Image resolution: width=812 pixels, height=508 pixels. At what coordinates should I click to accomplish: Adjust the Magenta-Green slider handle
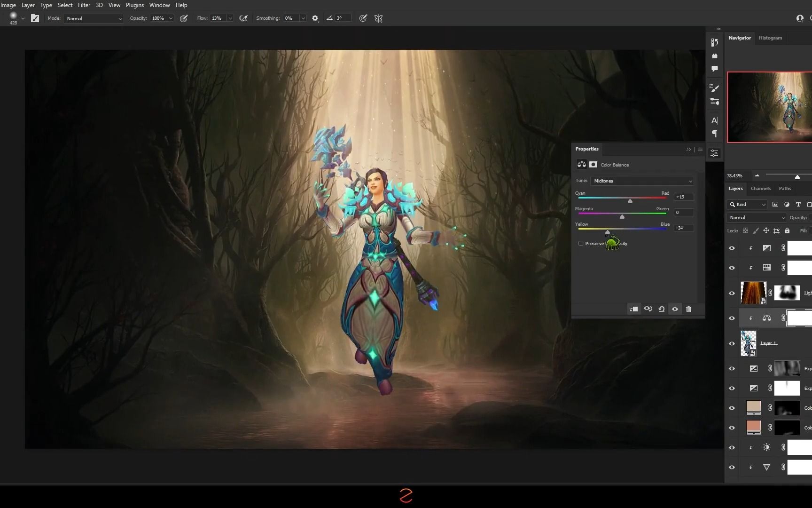[622, 217]
